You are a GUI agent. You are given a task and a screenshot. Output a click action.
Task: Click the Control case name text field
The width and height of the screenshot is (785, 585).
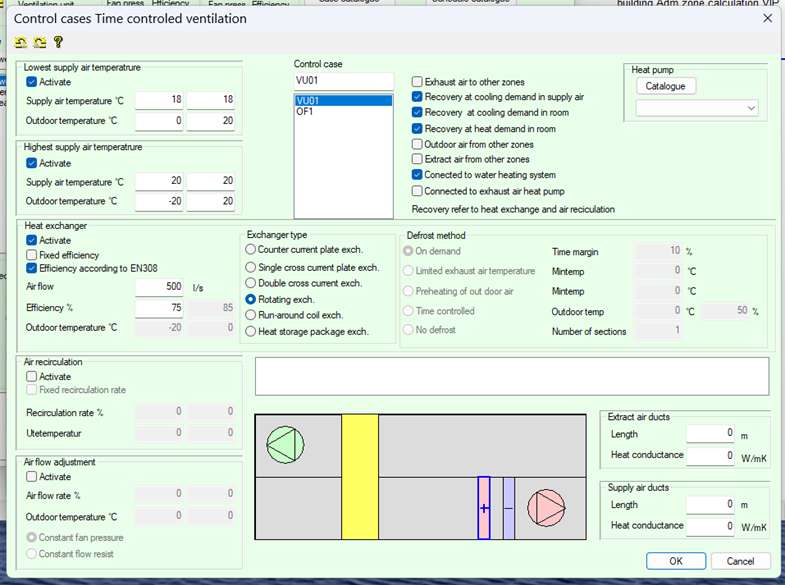[x=343, y=81]
